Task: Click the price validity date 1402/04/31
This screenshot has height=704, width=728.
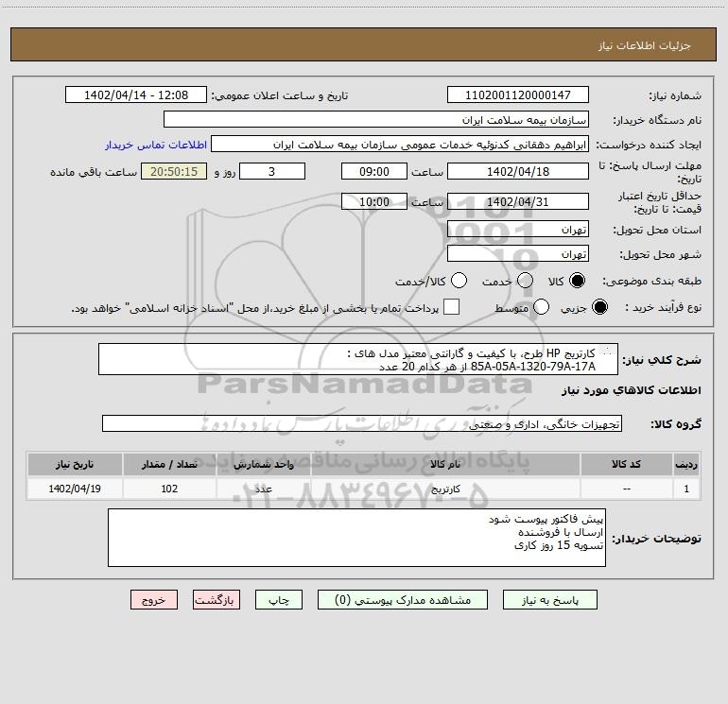Action: 518,201
